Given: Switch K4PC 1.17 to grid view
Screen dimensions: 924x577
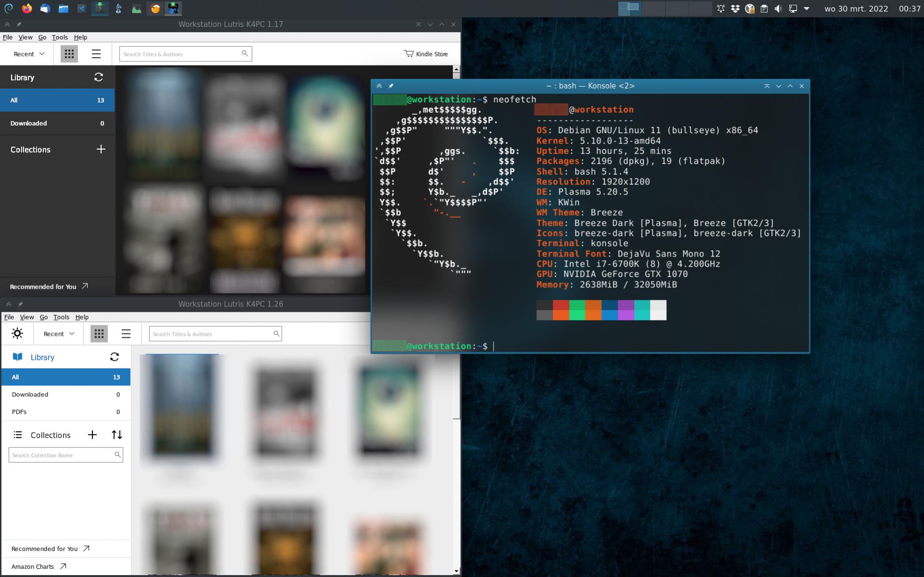Looking at the screenshot, I should [69, 54].
